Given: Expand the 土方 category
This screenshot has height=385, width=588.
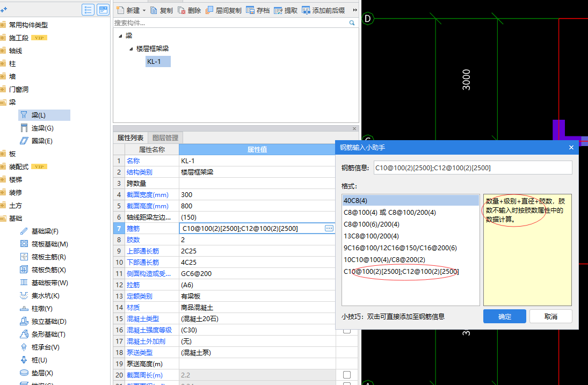Looking at the screenshot, I should (x=3, y=206).
